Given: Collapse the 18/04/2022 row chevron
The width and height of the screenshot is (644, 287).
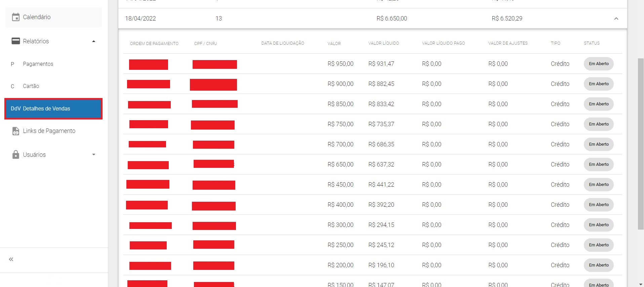Looking at the screenshot, I should (616, 18).
